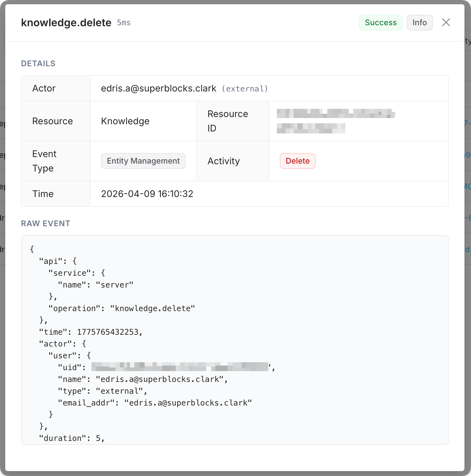Click the "email_addr" line in raw event
Viewport: 471px width, 476px height.
(x=155, y=403)
